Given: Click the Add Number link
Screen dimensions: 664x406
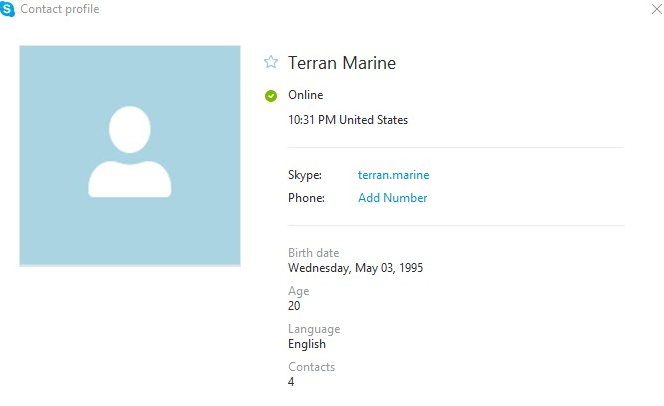Looking at the screenshot, I should [x=392, y=198].
